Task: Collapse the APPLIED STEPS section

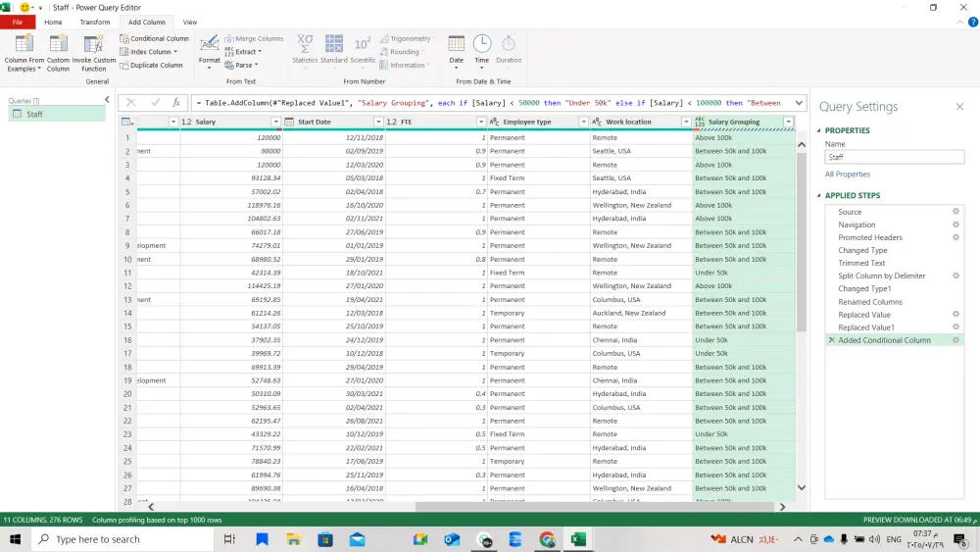Action: [818, 196]
